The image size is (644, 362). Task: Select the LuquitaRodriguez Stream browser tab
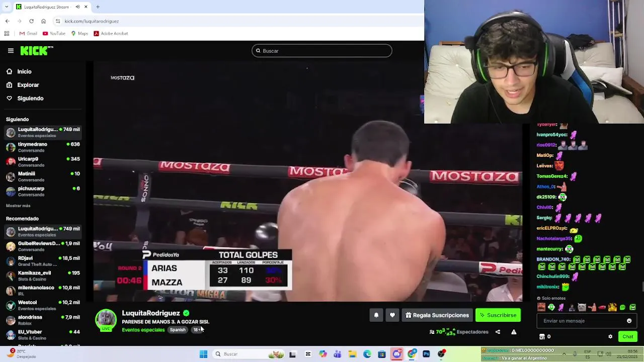(52, 7)
